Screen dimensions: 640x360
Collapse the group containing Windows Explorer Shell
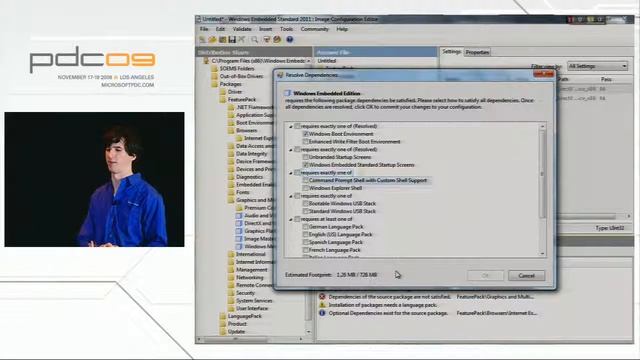pos(291,173)
